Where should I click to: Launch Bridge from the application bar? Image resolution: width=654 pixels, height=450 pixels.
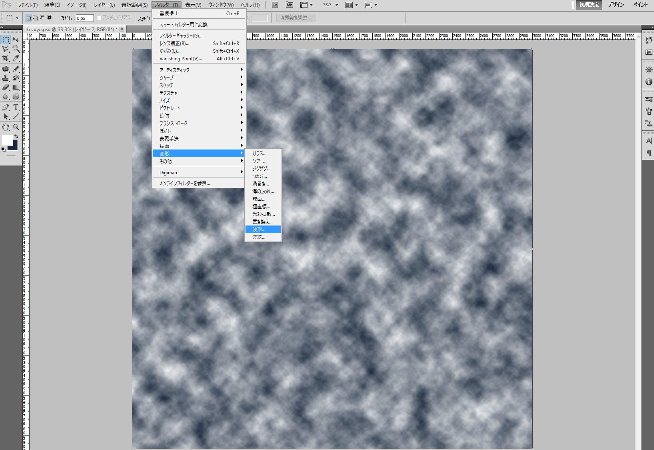click(275, 5)
